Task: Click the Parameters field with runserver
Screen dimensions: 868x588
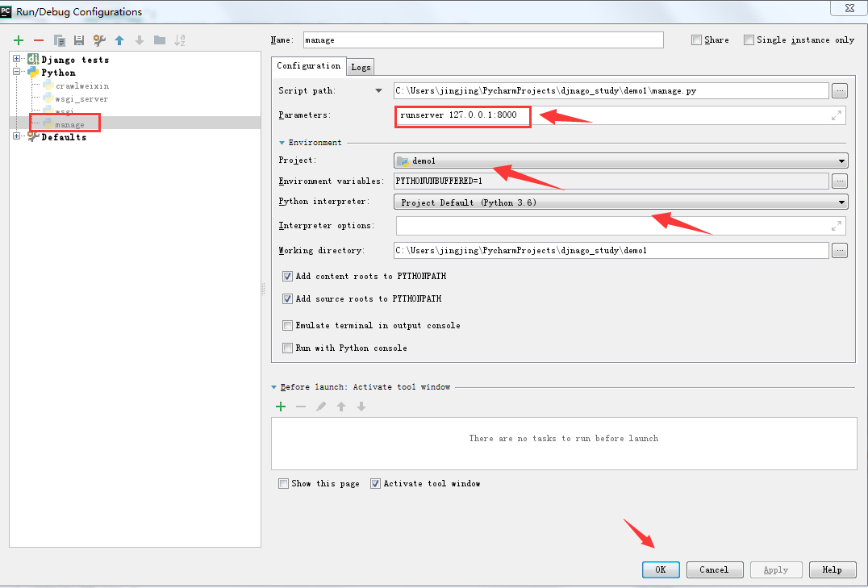Action: 620,115
